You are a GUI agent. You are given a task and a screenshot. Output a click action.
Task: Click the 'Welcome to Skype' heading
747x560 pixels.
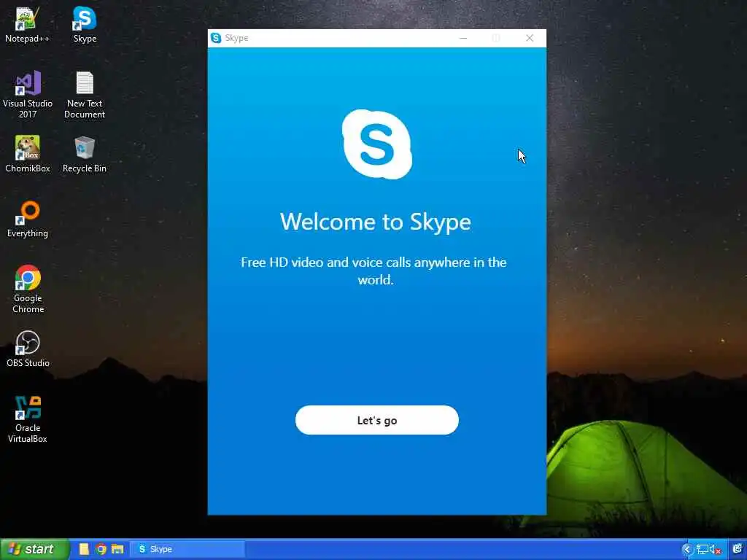376,222
